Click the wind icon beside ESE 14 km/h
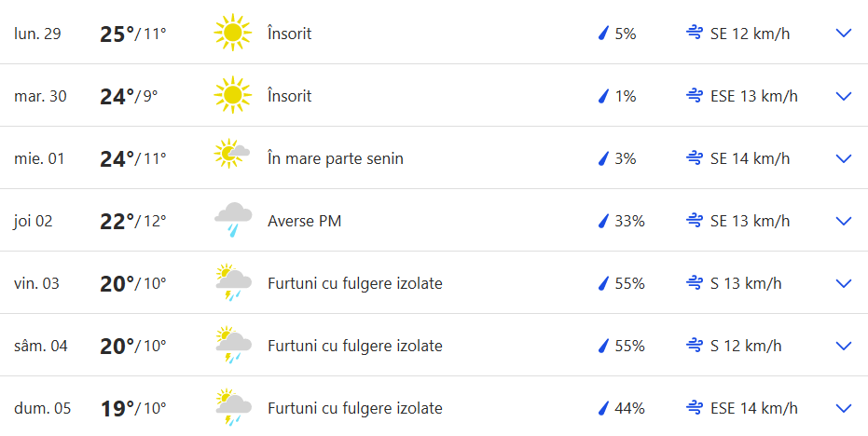 694,408
